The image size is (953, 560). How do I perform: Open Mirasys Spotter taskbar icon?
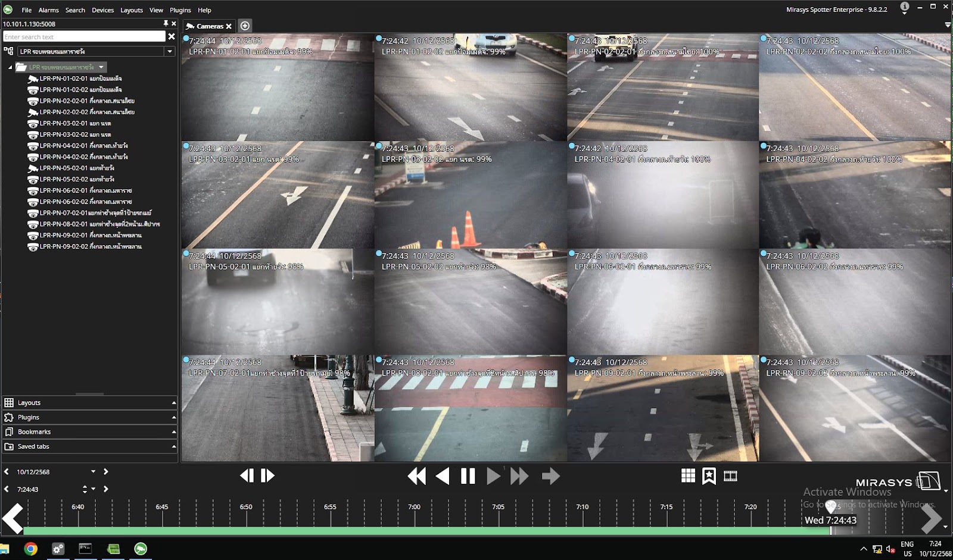click(141, 549)
